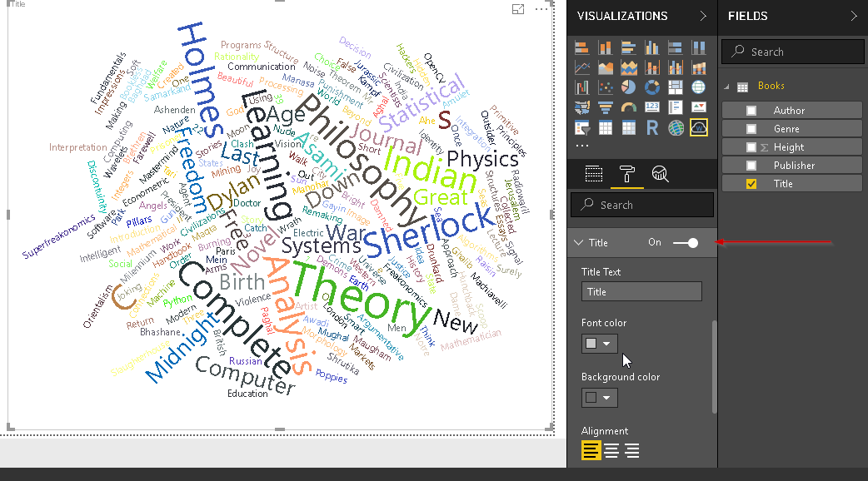Screen dimensions: 868x481
Task: Select the Word Cloud custom visual
Action: click(x=699, y=127)
